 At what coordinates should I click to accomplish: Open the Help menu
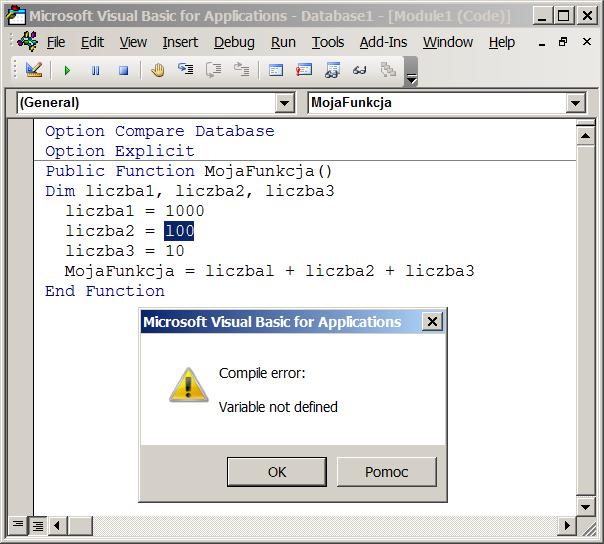pyautogui.click(x=502, y=42)
